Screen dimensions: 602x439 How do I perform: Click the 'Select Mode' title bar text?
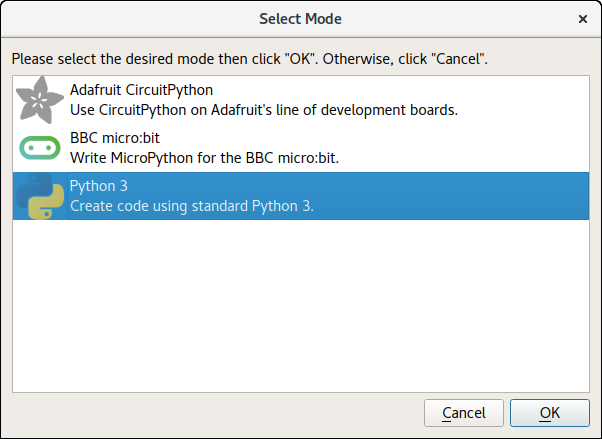tap(300, 19)
